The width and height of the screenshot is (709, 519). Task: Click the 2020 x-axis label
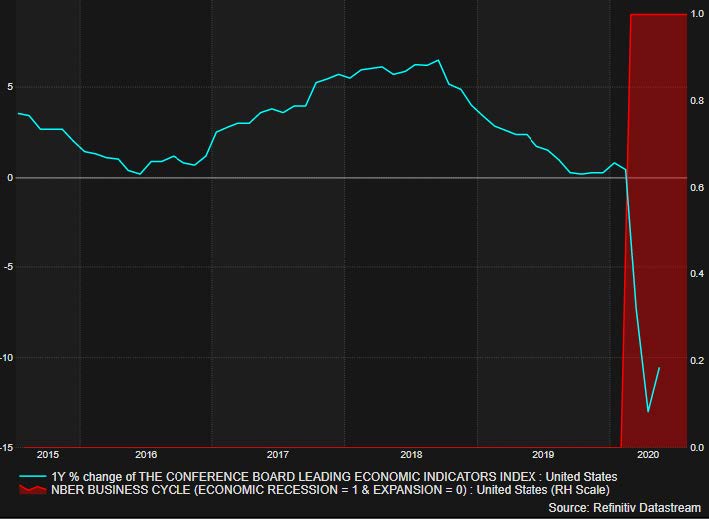649,455
